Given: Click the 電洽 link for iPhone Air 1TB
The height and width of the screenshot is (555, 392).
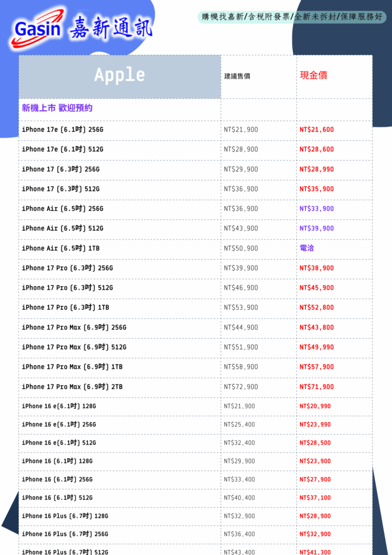Looking at the screenshot, I should tap(307, 248).
